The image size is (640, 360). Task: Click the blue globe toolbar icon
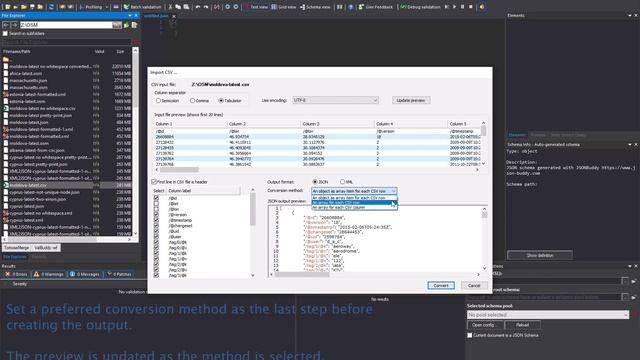click(351, 7)
